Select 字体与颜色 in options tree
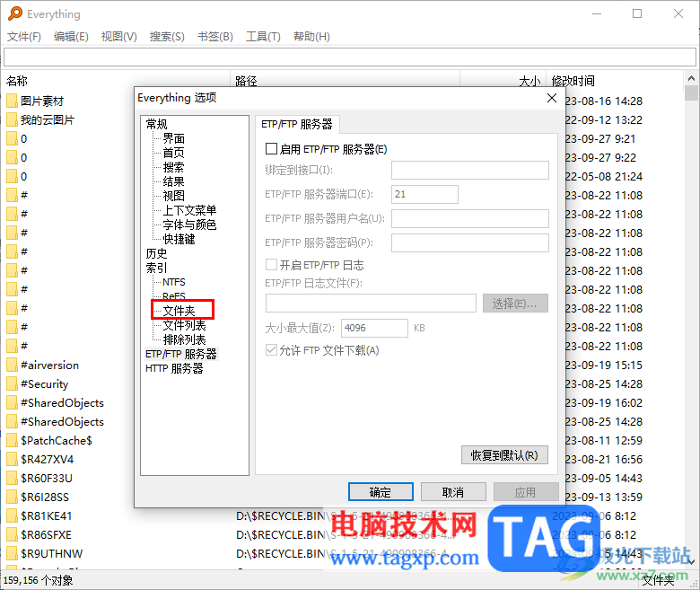Viewport: 700px width, 590px height. click(x=189, y=225)
